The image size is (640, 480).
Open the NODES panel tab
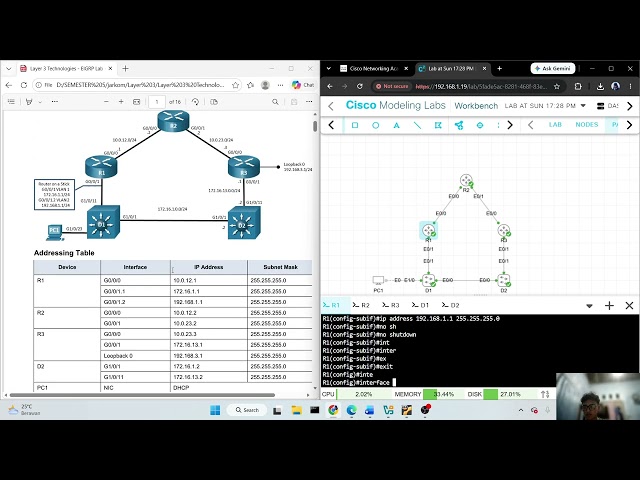[x=587, y=124]
